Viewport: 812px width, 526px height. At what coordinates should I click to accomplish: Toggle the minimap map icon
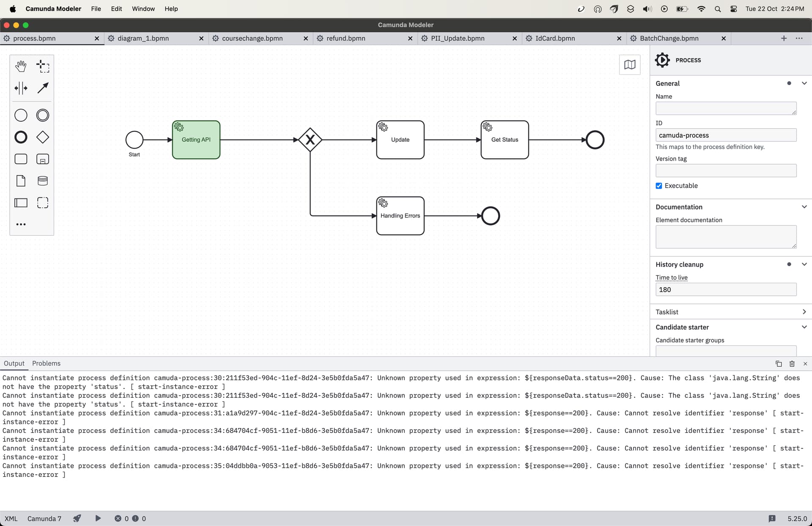click(629, 65)
